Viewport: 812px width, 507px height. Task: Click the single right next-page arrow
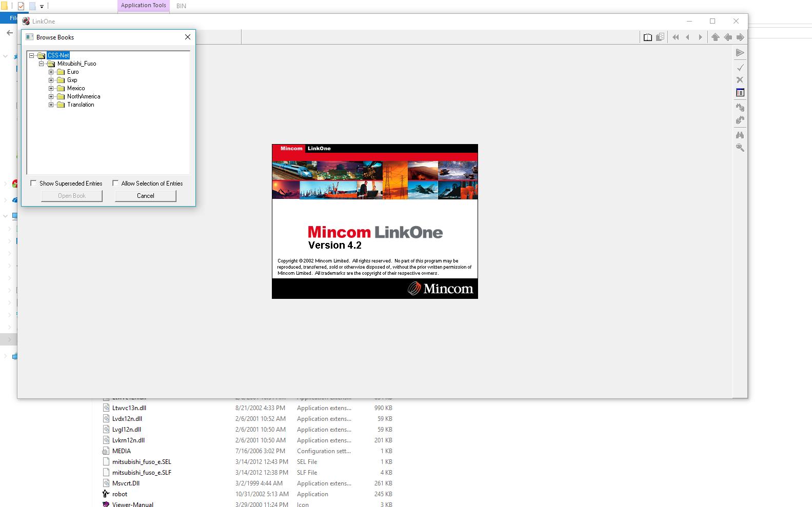point(700,37)
